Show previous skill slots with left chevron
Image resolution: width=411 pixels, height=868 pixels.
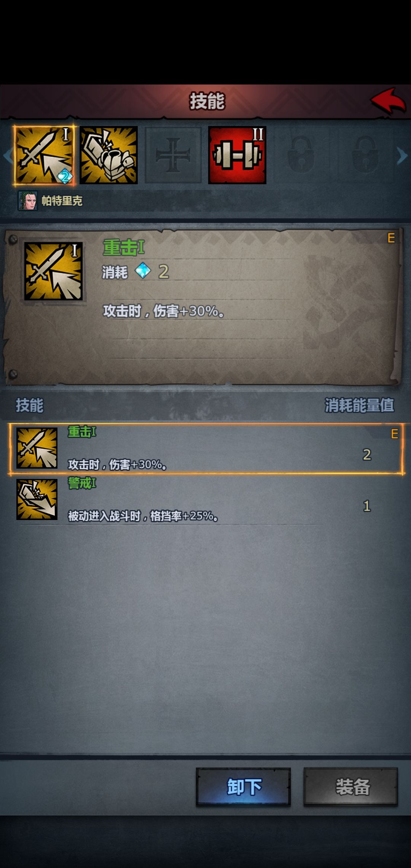[7, 156]
